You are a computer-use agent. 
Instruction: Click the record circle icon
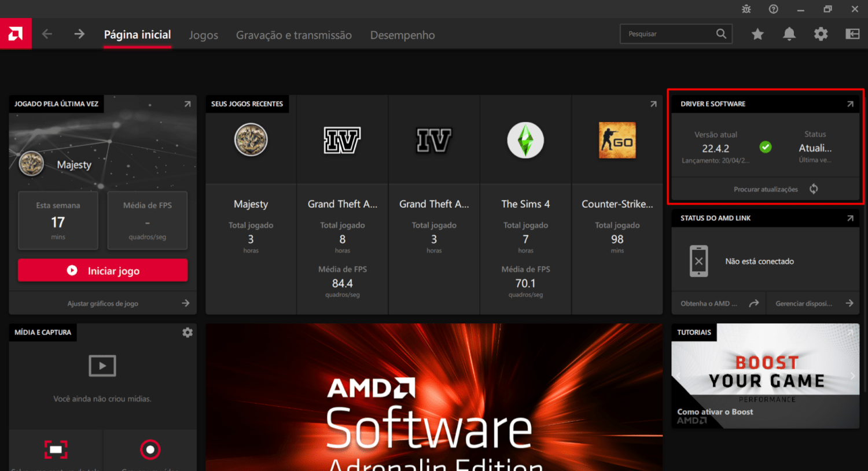150,450
